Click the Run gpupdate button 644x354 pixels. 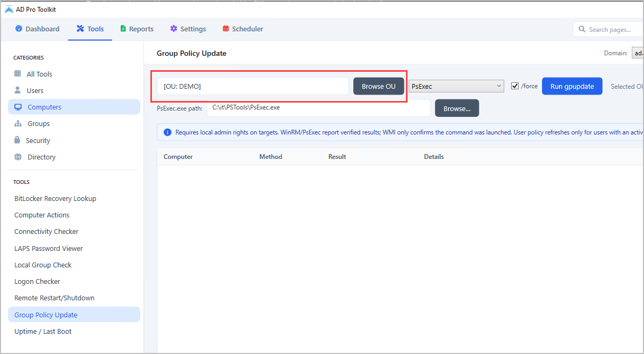pos(572,86)
